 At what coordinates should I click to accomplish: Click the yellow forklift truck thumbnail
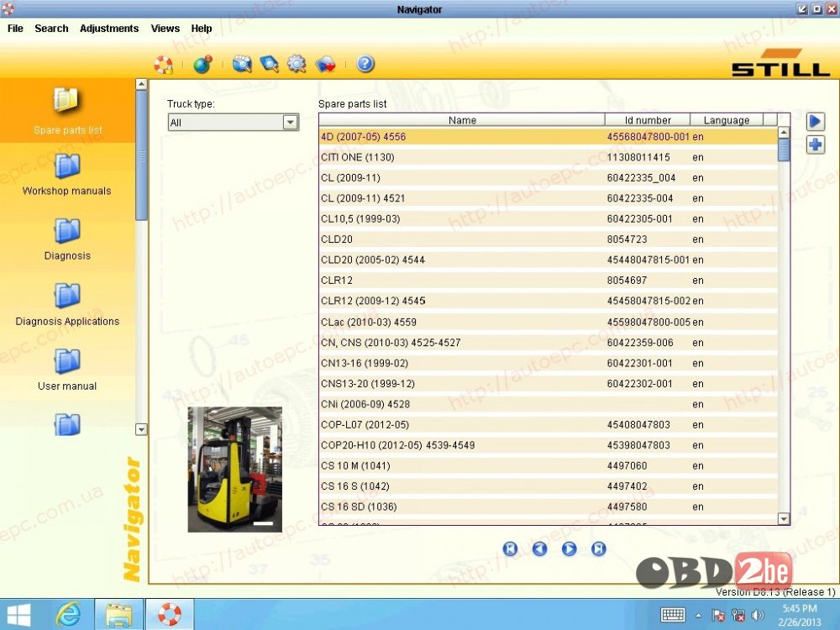pos(234,470)
